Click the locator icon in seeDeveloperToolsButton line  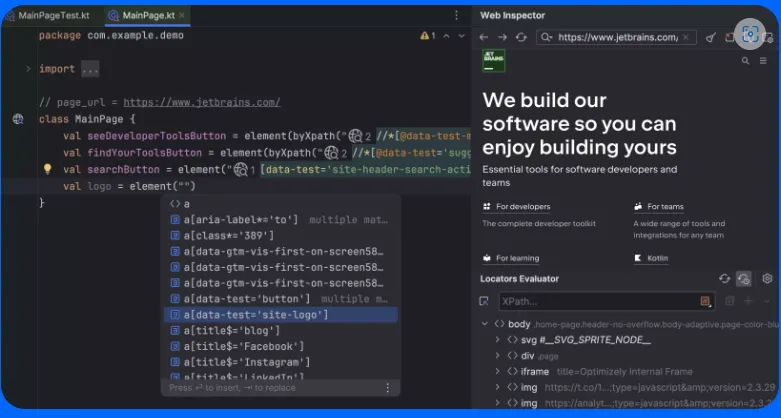(x=355, y=136)
